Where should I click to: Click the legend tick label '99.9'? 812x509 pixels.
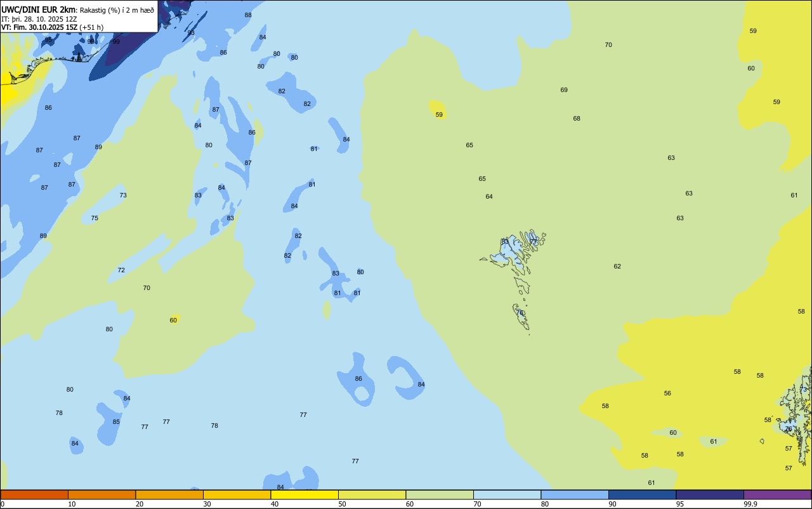pos(750,504)
